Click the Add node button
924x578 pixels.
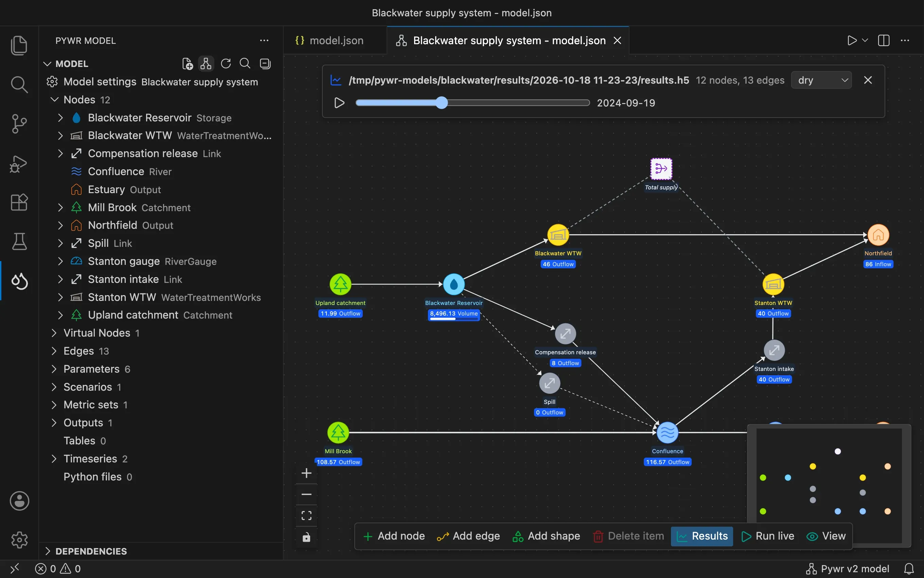(394, 536)
